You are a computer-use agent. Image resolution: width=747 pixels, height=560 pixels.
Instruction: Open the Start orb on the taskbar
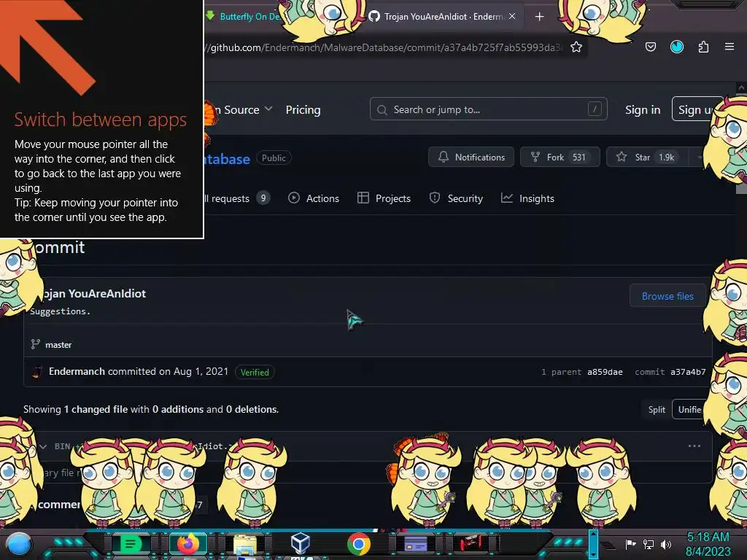(x=19, y=544)
